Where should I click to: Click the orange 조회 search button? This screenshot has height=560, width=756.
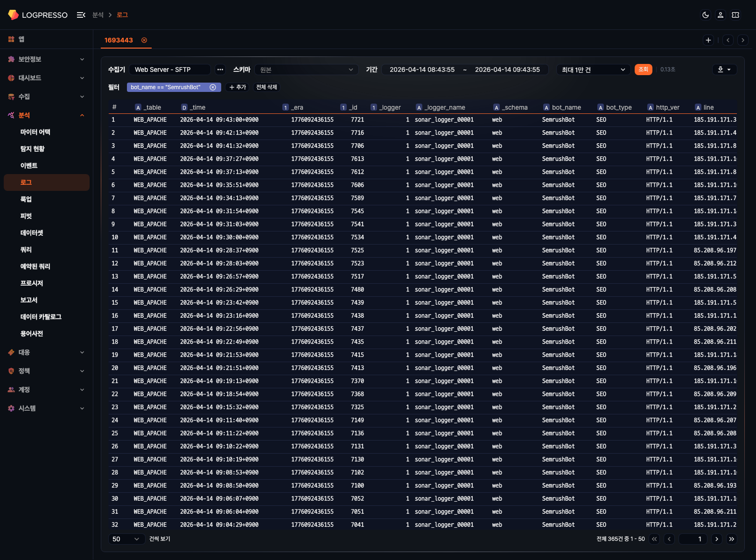click(x=643, y=70)
